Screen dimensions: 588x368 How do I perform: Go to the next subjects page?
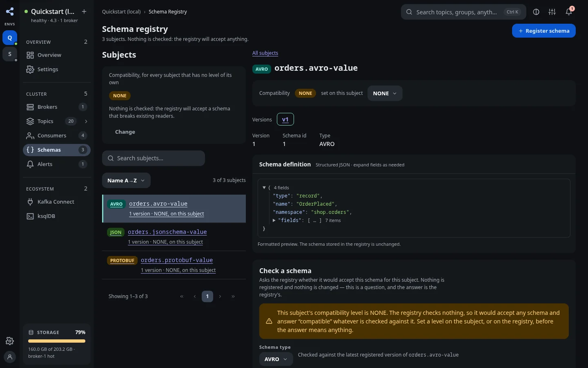click(x=220, y=296)
